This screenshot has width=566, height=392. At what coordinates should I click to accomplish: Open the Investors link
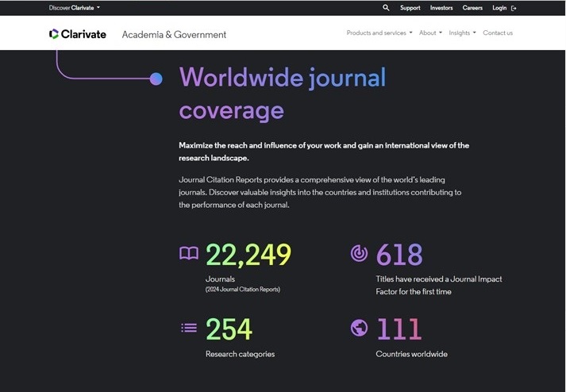(441, 8)
